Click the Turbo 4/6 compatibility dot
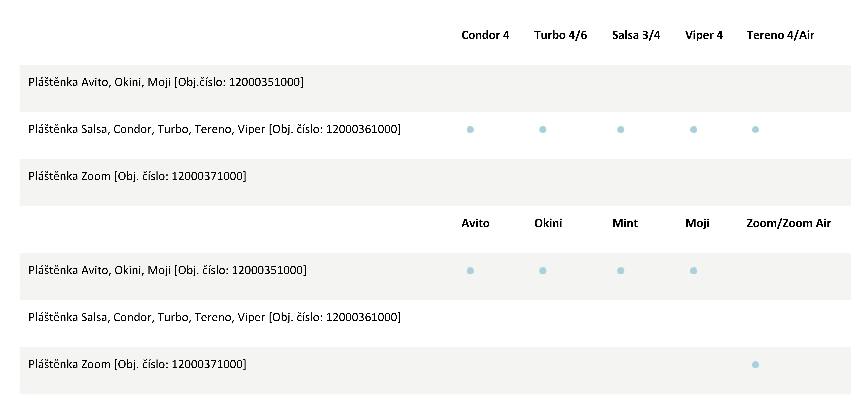Image resolution: width=868 pixels, height=419 pixels. pyautogui.click(x=543, y=130)
